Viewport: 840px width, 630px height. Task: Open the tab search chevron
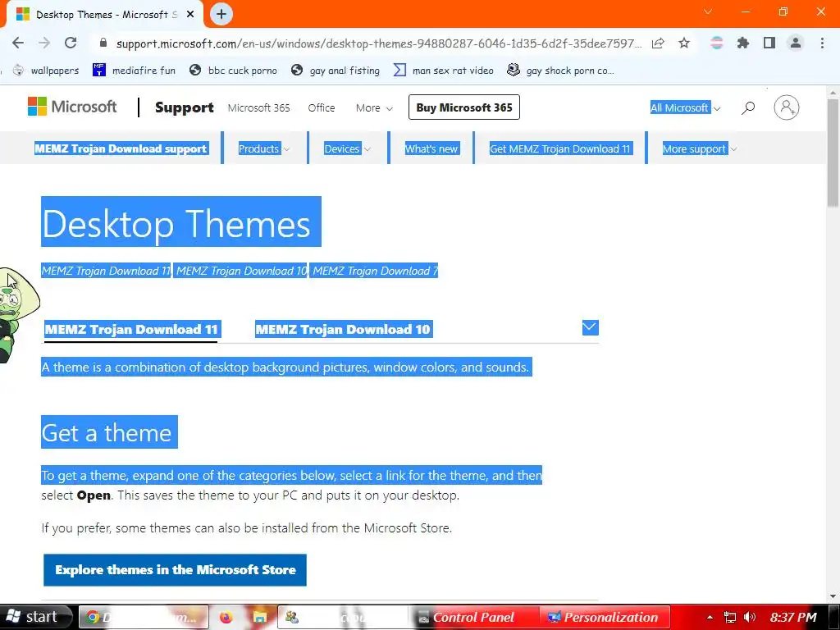[708, 11]
